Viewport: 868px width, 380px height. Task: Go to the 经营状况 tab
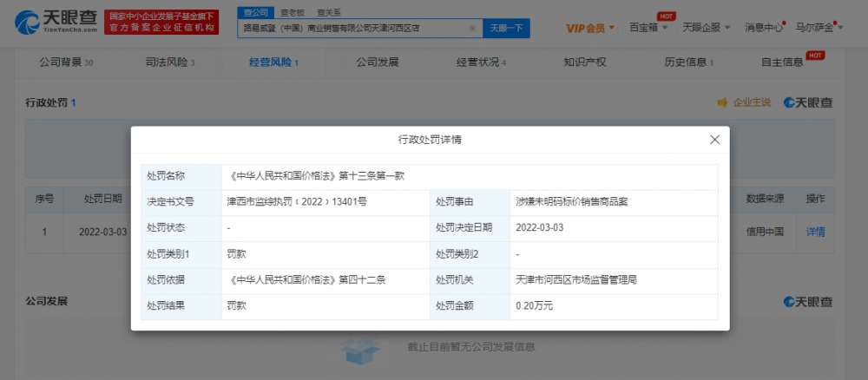coord(481,62)
